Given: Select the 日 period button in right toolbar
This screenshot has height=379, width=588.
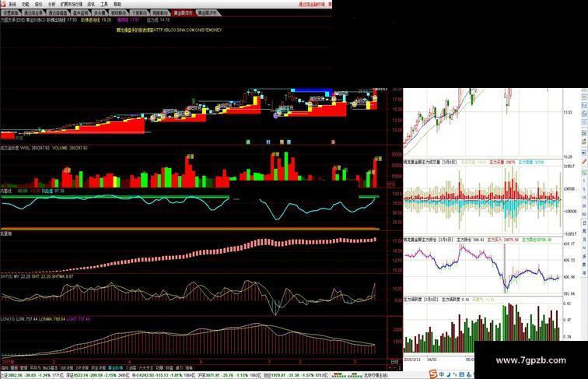Looking at the screenshot, I should tap(584, 223).
